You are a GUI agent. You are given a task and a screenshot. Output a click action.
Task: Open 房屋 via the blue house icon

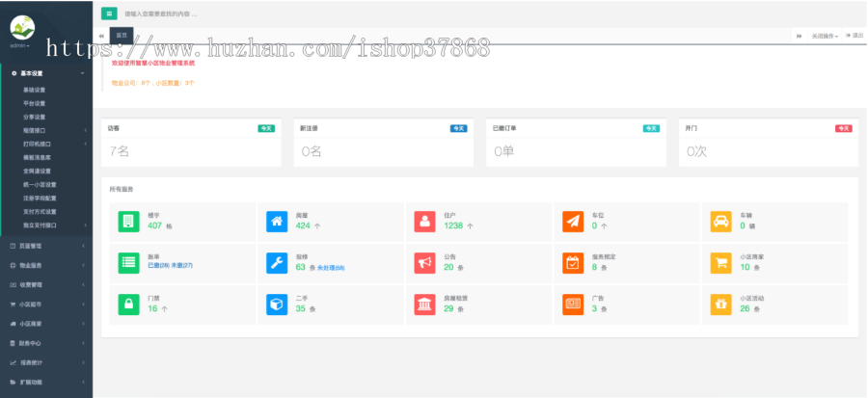[277, 222]
